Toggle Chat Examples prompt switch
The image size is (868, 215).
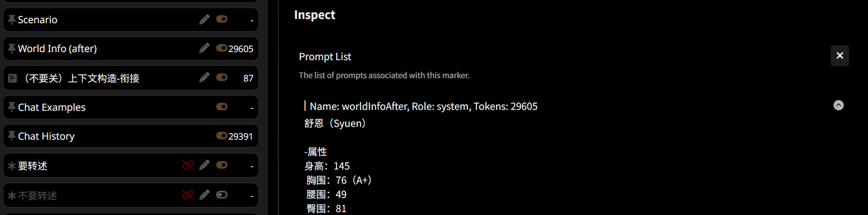point(222,107)
